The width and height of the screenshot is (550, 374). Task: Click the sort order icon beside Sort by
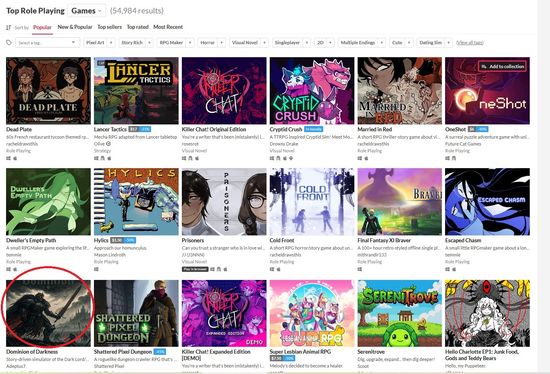click(x=9, y=27)
